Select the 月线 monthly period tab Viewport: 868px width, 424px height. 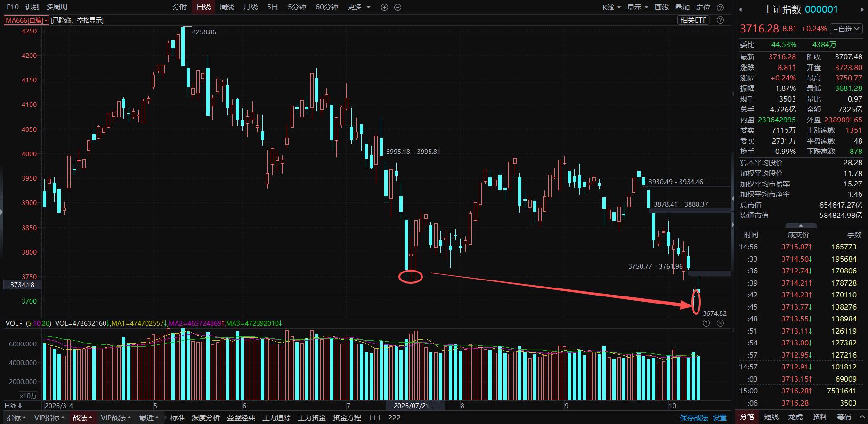[251, 7]
